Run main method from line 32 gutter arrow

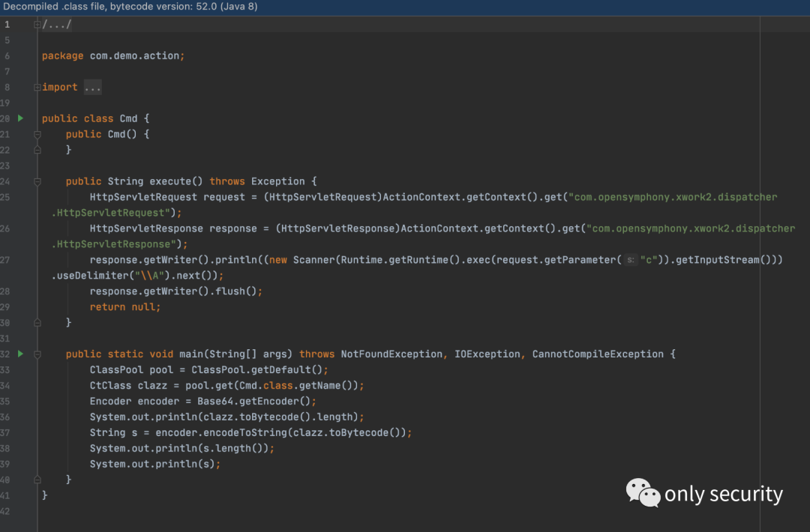[21, 354]
